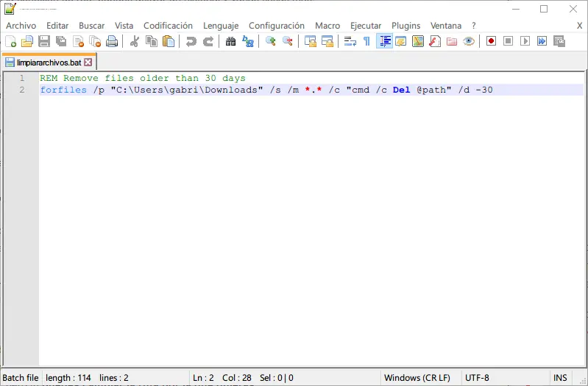Open the Lenguaje menu
Screen dimensions: 588x386
click(x=221, y=26)
